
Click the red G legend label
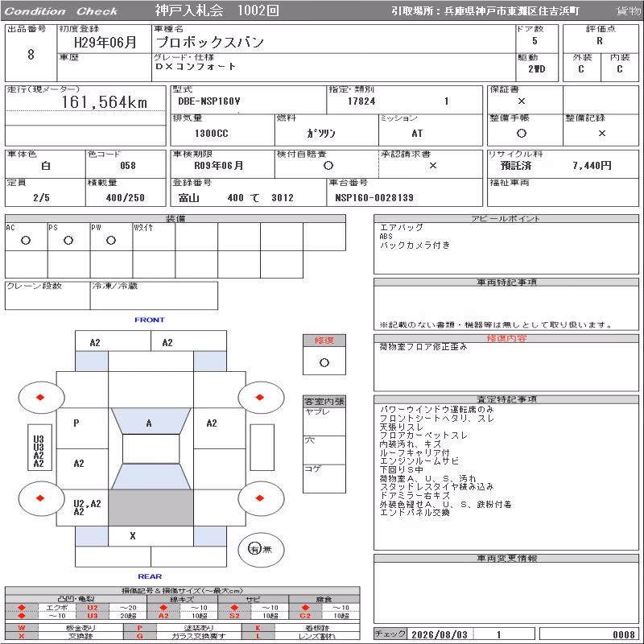point(139,636)
